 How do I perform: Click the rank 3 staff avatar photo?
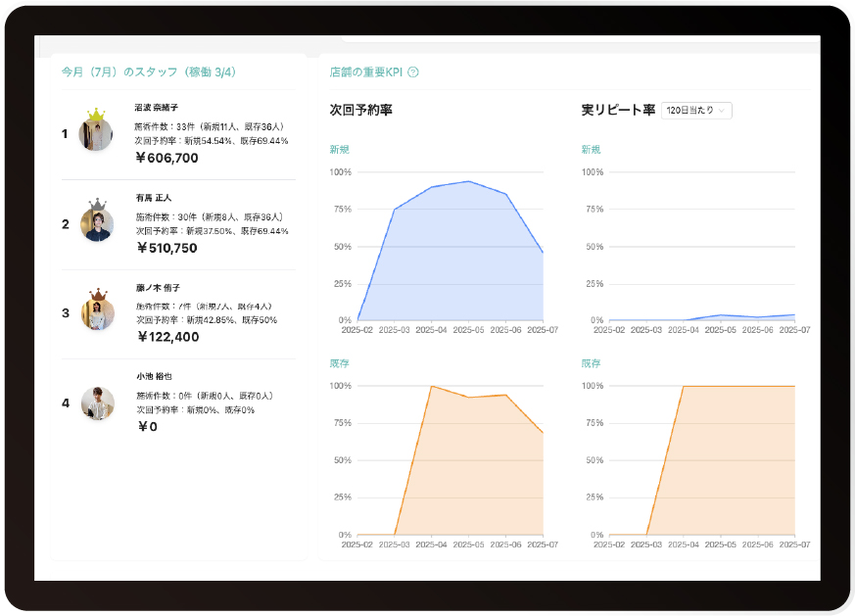click(x=97, y=313)
